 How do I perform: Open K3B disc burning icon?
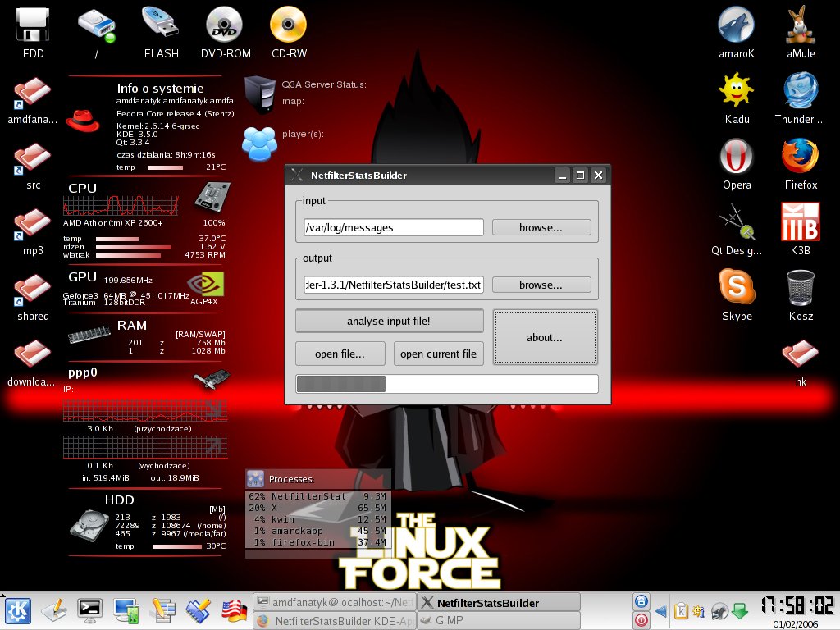(x=801, y=222)
